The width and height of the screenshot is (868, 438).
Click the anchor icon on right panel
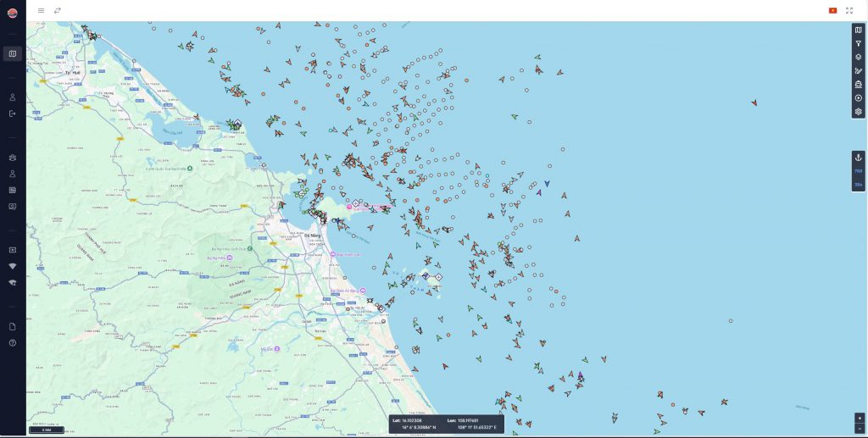tap(858, 158)
